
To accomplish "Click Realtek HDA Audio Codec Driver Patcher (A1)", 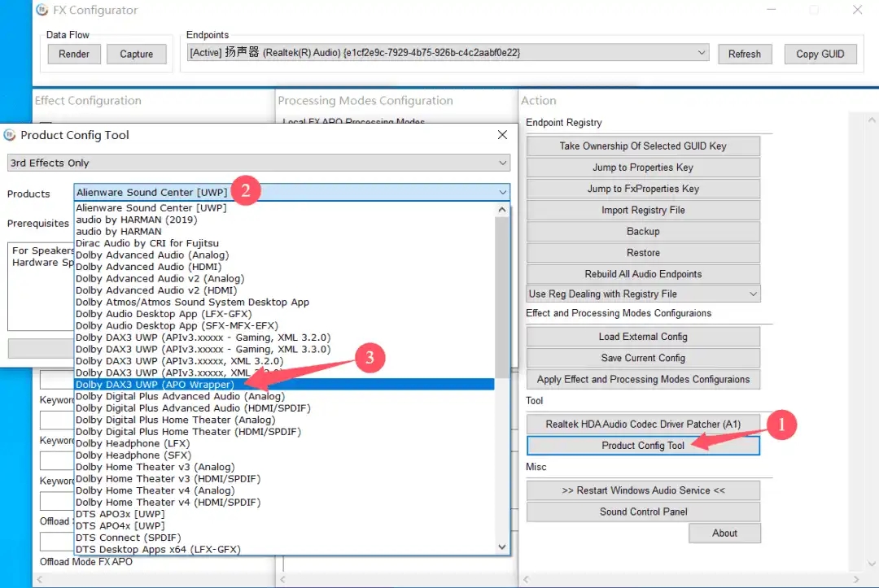I will [x=643, y=424].
